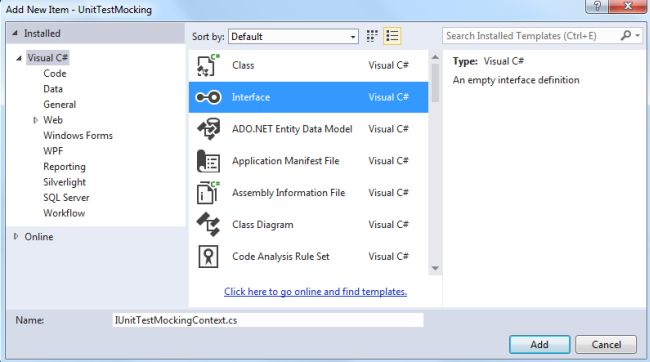
Task: Expand the Web tree node
Action: pos(35,120)
